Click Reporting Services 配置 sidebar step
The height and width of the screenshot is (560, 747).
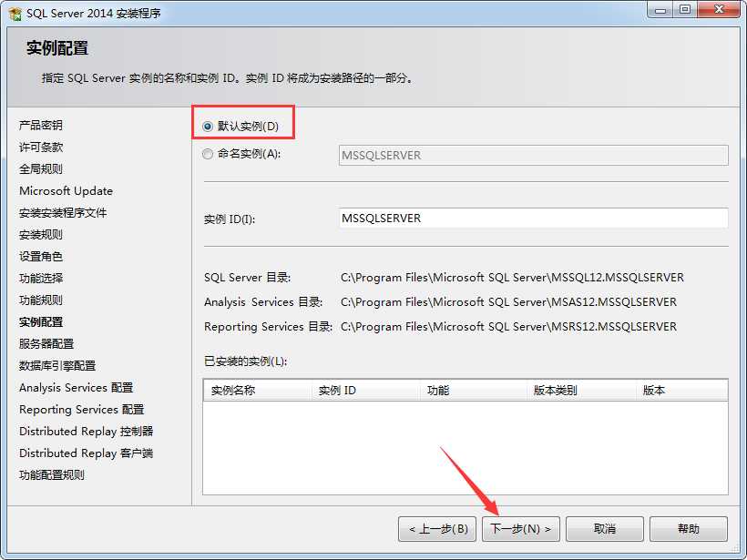coord(81,410)
